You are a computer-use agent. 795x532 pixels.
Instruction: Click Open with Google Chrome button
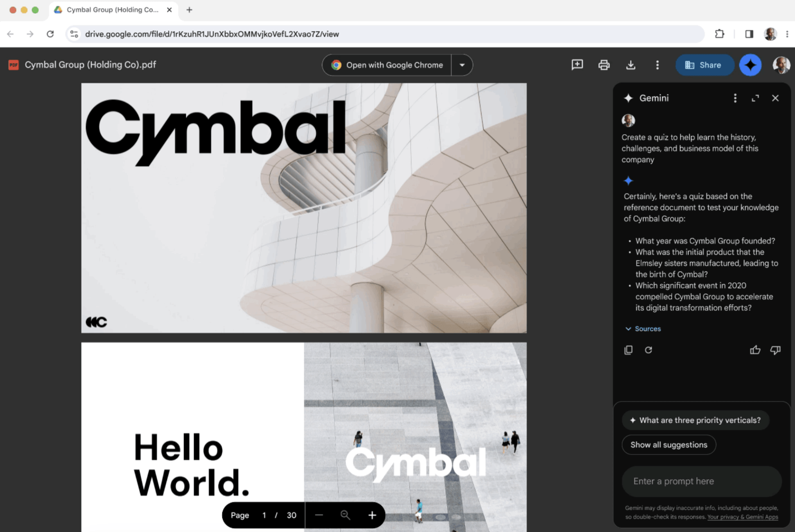pyautogui.click(x=387, y=65)
